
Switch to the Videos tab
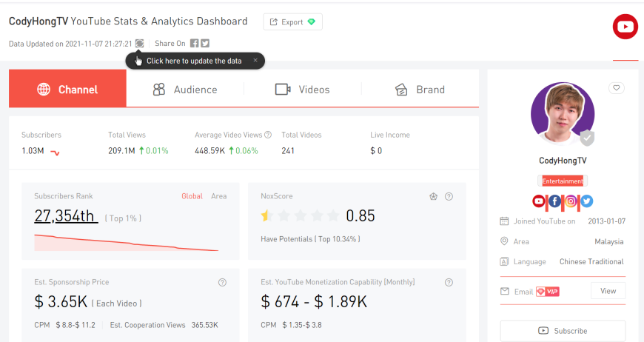coord(302,89)
